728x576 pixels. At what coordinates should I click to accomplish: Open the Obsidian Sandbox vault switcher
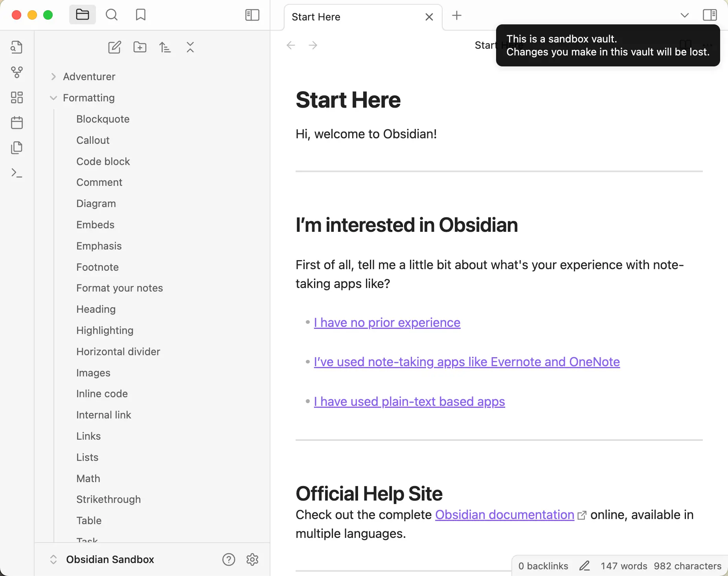(110, 559)
